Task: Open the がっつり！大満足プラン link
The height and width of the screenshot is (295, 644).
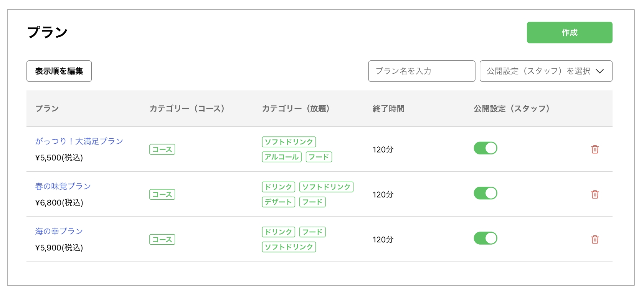Action: [x=79, y=141]
